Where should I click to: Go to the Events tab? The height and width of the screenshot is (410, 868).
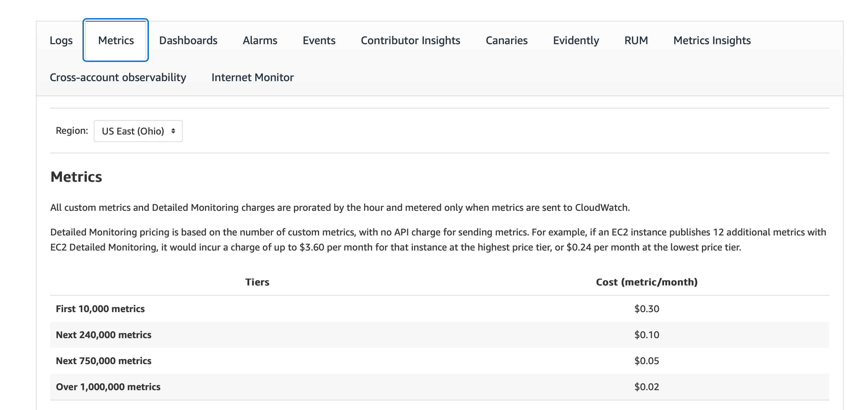click(319, 40)
